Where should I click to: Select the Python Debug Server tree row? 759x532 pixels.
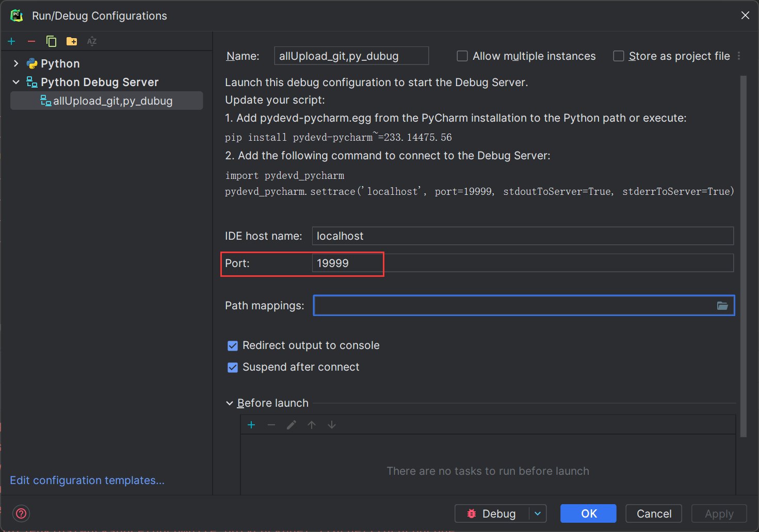click(107, 82)
